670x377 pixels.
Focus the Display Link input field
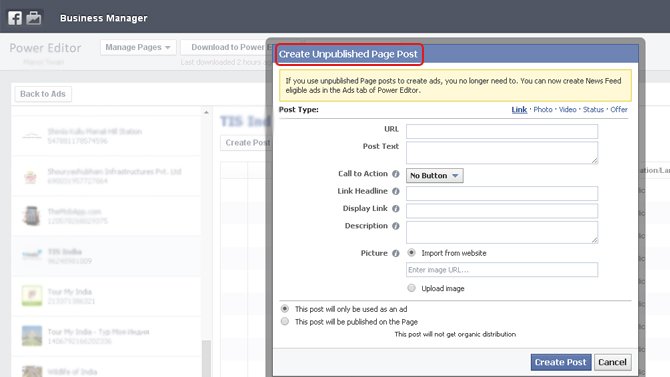(x=502, y=211)
